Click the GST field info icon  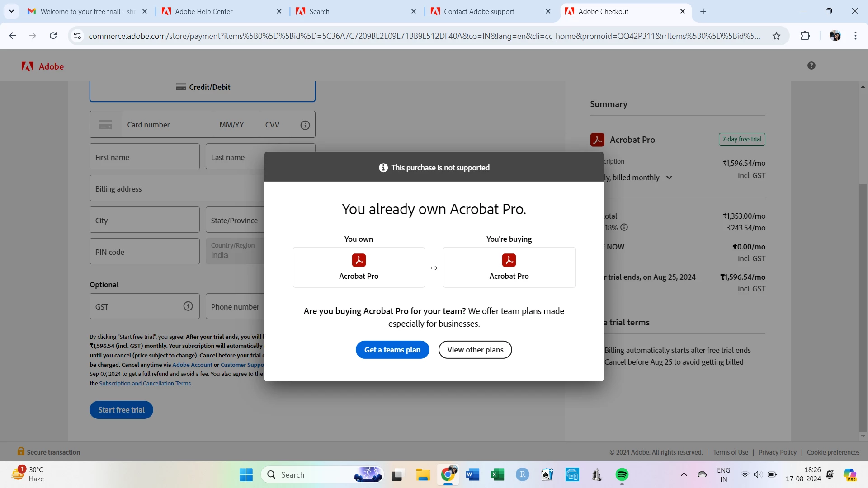coord(188,306)
